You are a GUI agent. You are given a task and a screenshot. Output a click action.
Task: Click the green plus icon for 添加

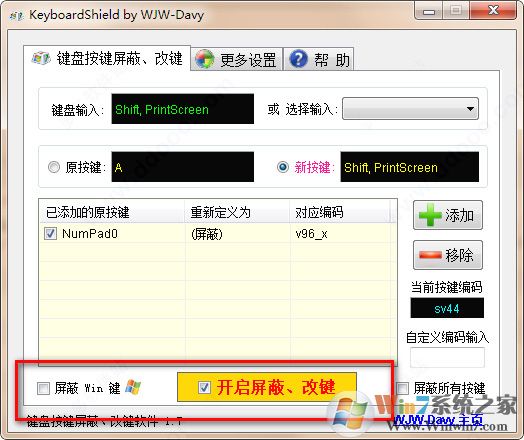[x=430, y=215]
